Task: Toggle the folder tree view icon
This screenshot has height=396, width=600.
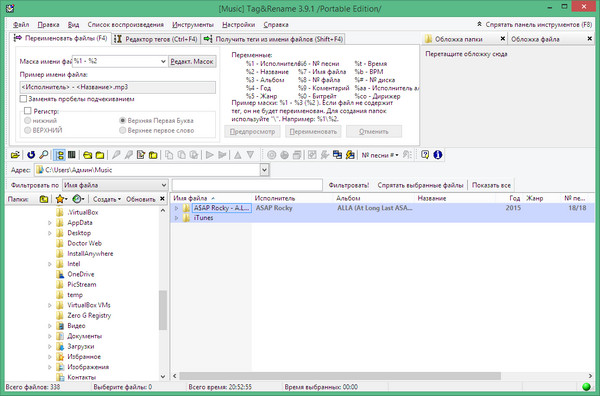Action: point(59,155)
